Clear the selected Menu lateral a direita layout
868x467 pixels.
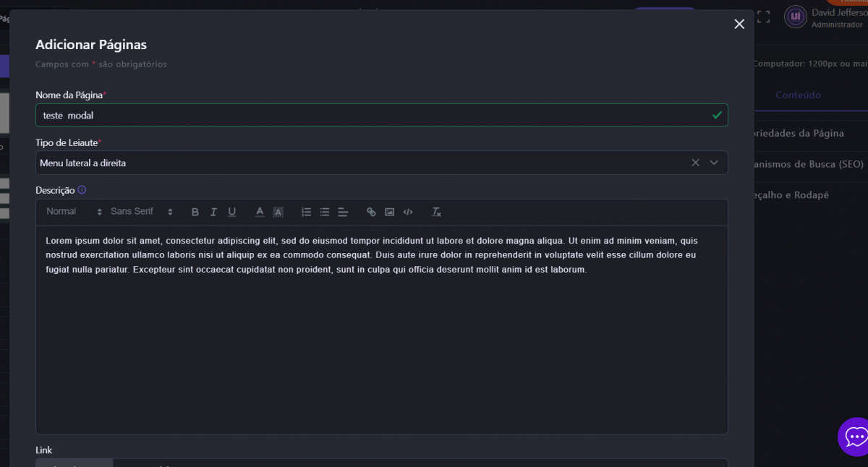coord(695,163)
